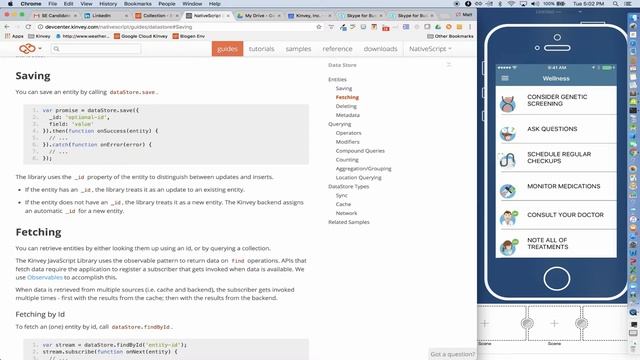
Task: Open the samples section
Action: tap(298, 49)
